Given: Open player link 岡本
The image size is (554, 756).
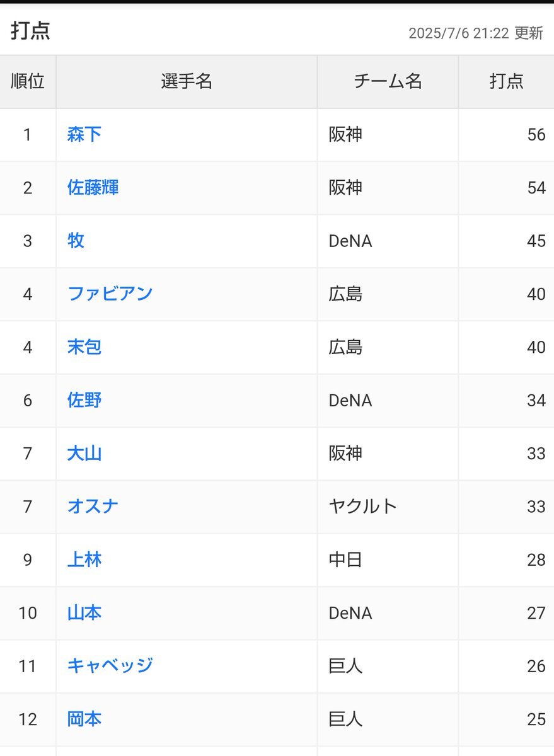Looking at the screenshot, I should [x=84, y=719].
